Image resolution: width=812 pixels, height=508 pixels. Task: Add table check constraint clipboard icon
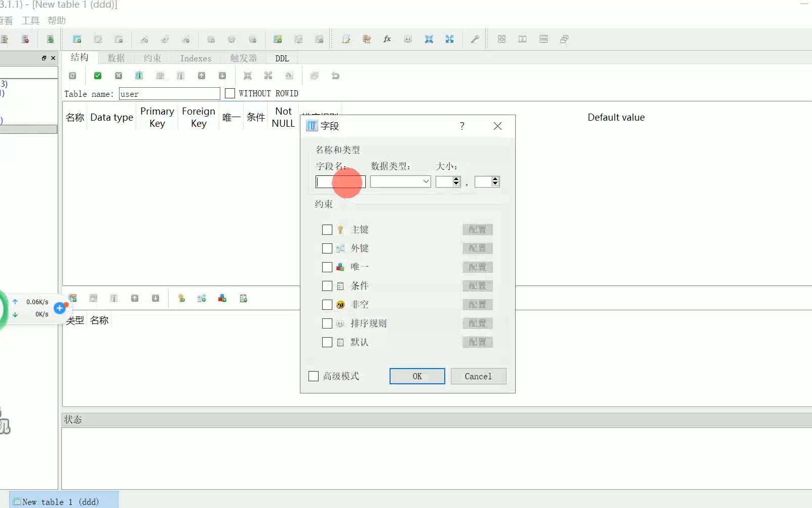point(243,298)
